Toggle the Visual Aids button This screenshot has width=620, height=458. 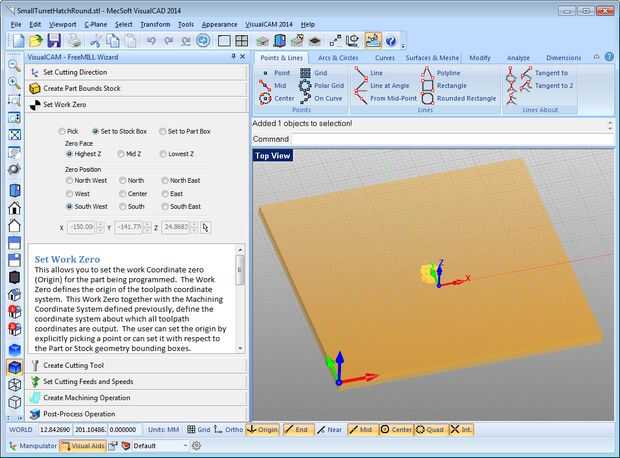(x=83, y=446)
